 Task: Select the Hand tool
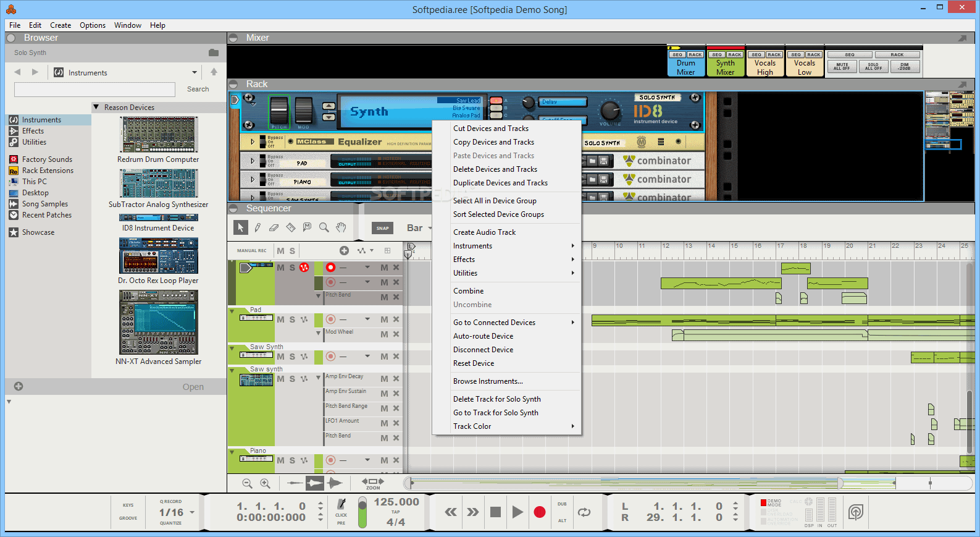coord(341,227)
